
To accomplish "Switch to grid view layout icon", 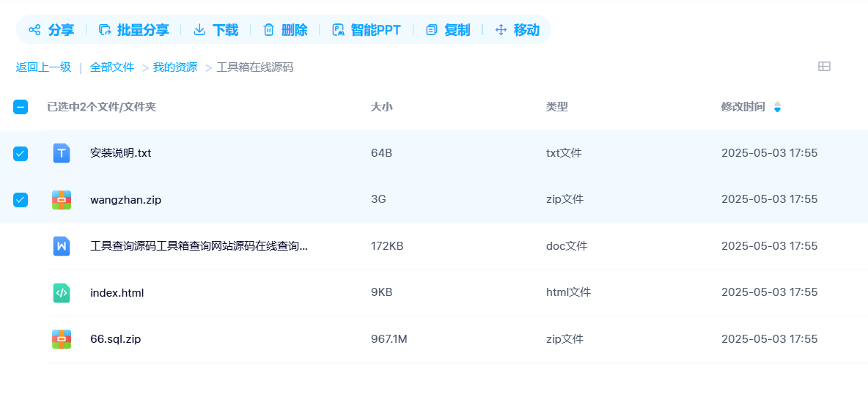I will (824, 67).
